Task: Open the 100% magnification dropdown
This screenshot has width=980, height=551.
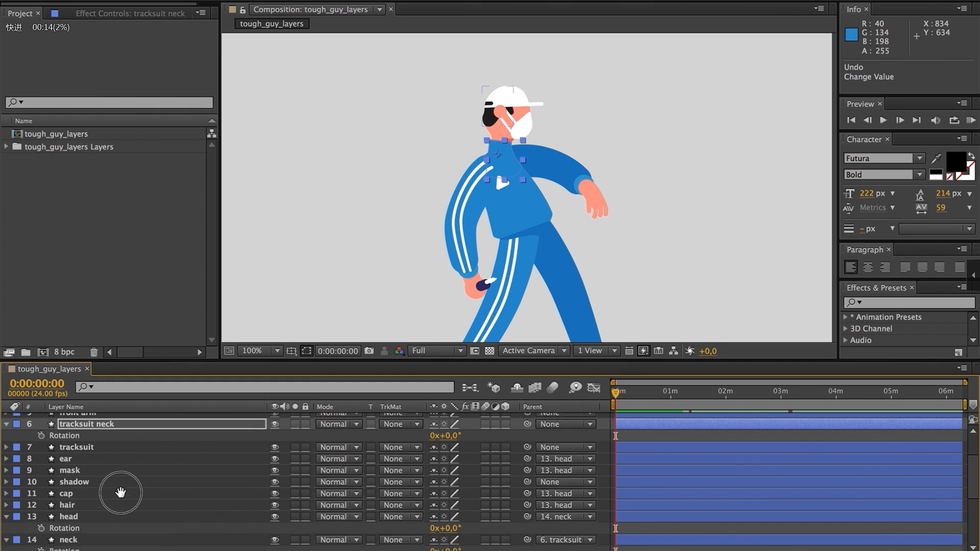Action: tap(260, 351)
